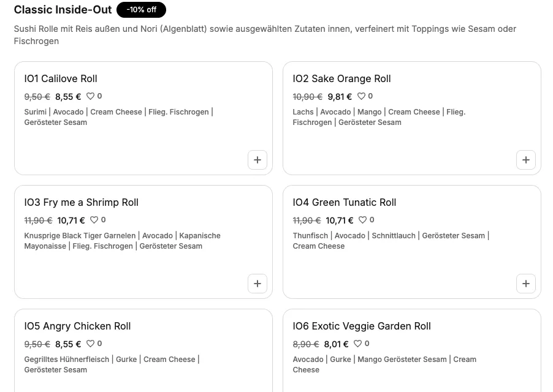Viewport: 553px width, 392px height.
Task: Add IO3 Fry me a Shrimp Roll
Action: pyautogui.click(x=257, y=284)
